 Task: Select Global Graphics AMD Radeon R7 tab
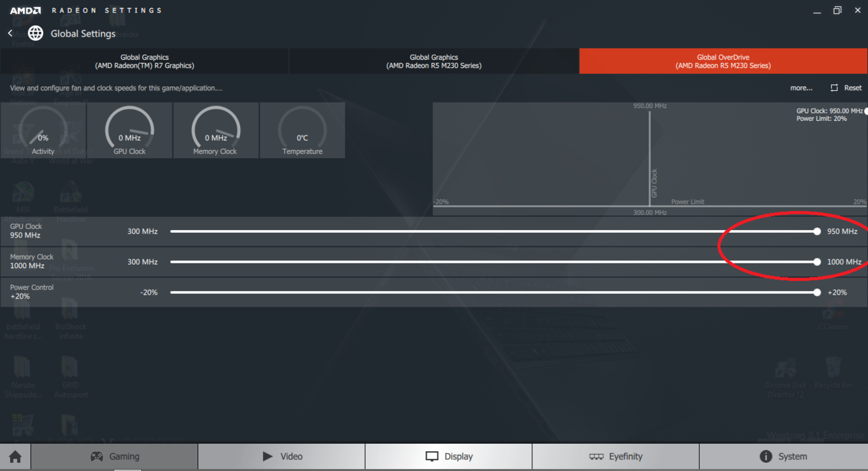144,61
